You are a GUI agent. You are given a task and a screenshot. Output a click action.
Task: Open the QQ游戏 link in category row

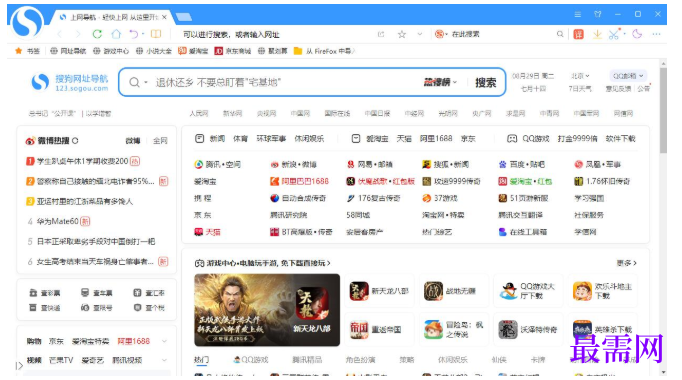(535, 138)
